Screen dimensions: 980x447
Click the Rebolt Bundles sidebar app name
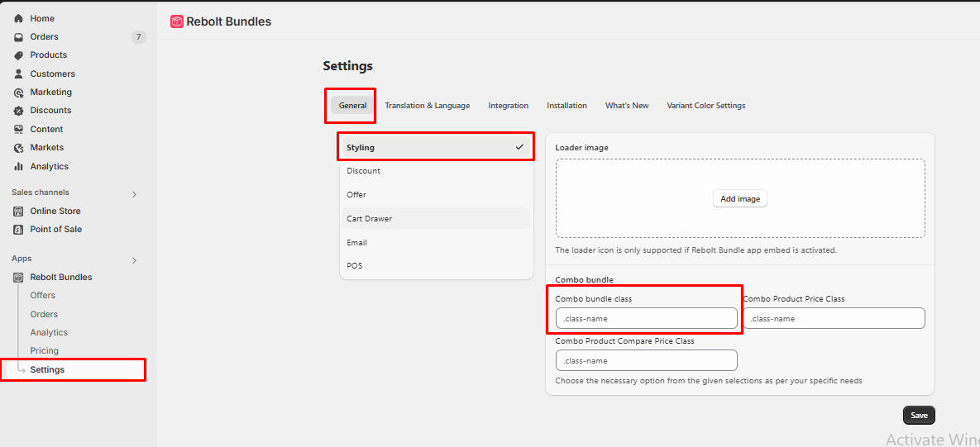[60, 277]
